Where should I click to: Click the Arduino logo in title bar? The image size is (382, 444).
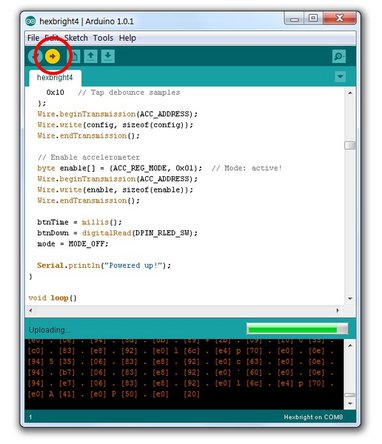[30, 21]
